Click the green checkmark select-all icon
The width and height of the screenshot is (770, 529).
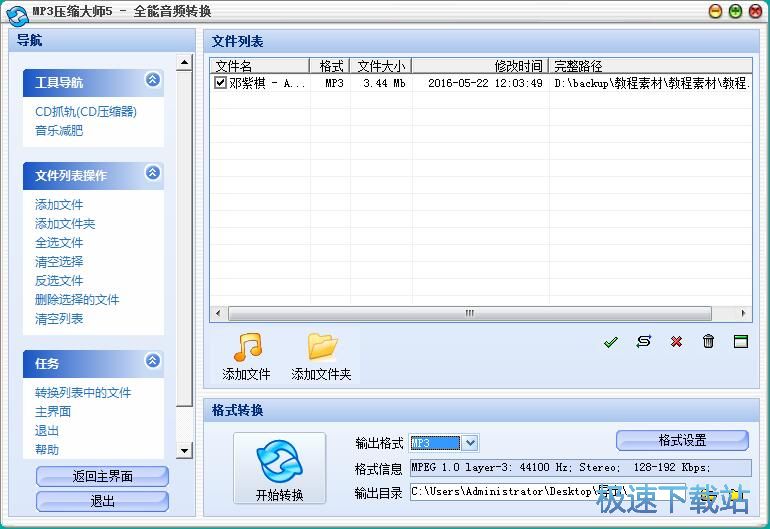(610, 342)
